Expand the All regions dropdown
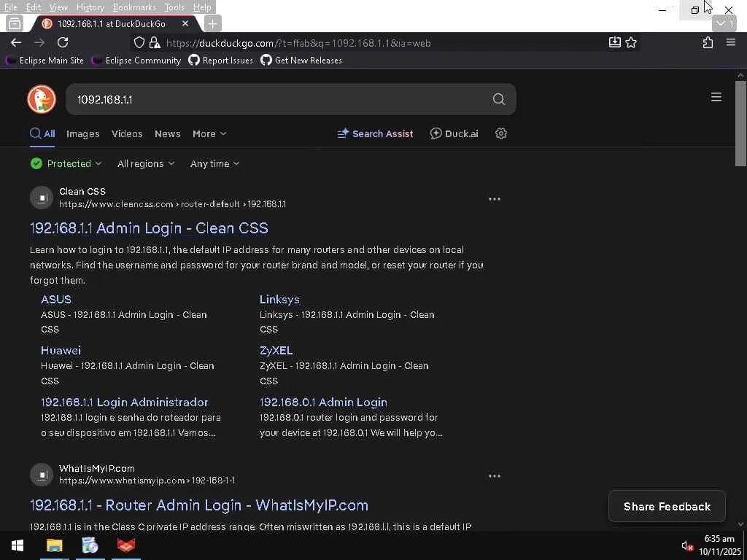 click(x=146, y=164)
